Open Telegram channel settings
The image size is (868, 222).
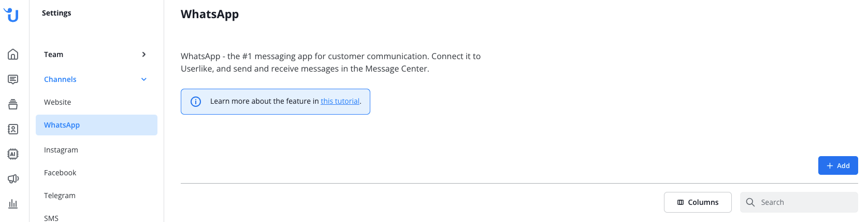coord(60,196)
